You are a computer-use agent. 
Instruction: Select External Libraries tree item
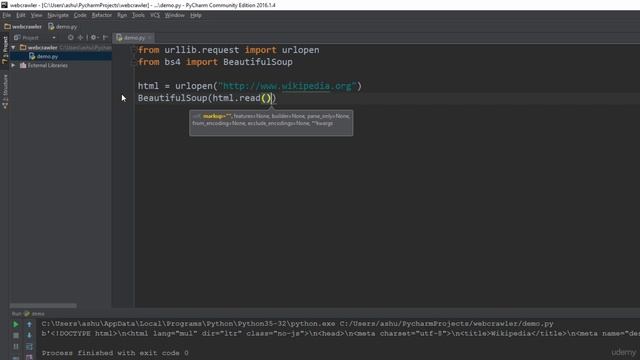[44, 65]
